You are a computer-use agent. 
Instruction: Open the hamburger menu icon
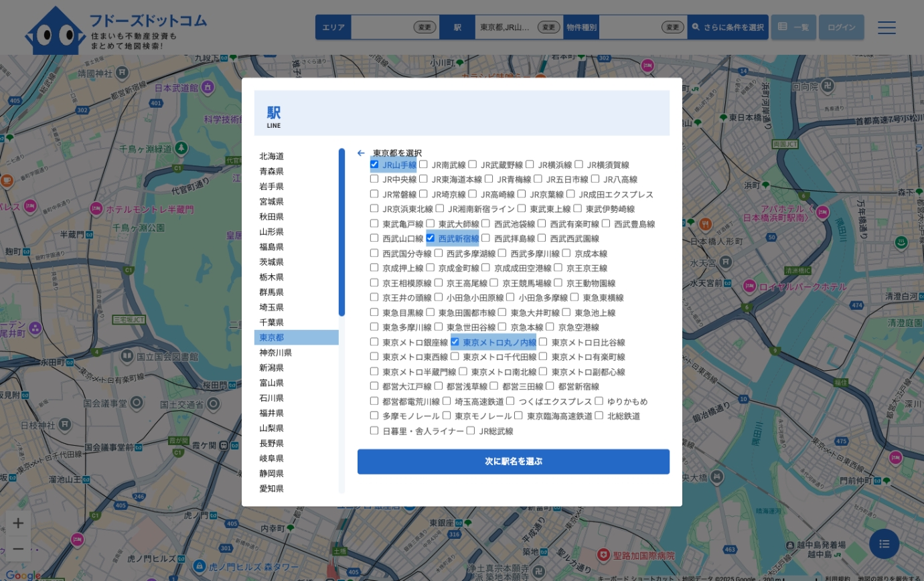(887, 27)
